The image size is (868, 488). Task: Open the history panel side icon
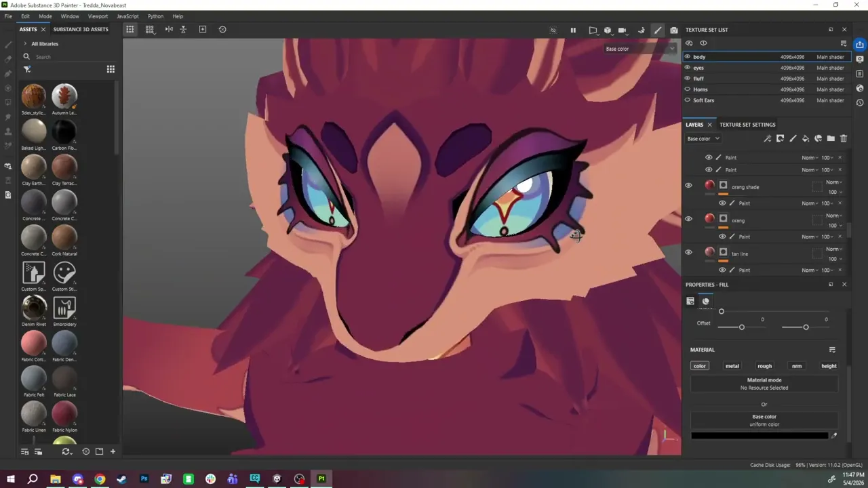[x=860, y=103]
